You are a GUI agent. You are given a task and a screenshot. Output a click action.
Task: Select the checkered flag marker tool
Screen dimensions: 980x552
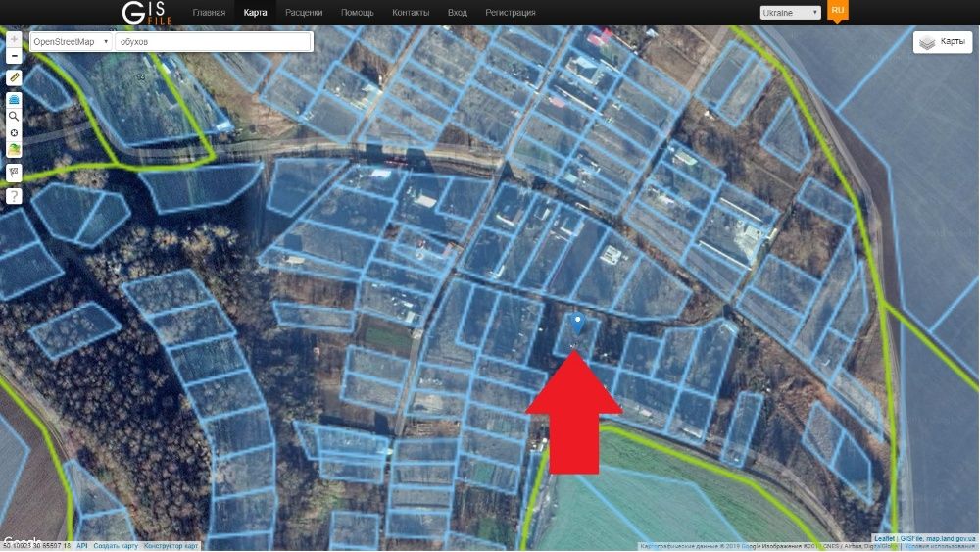coord(14,173)
